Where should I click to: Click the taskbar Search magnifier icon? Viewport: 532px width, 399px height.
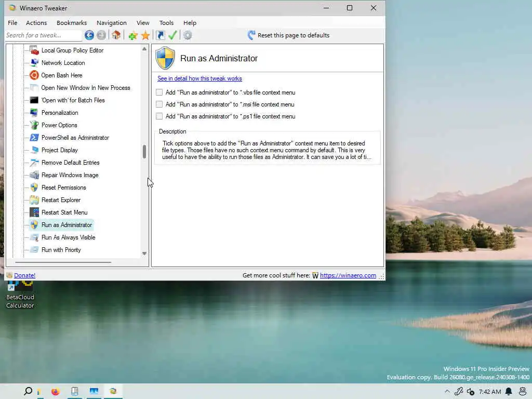[28, 391]
